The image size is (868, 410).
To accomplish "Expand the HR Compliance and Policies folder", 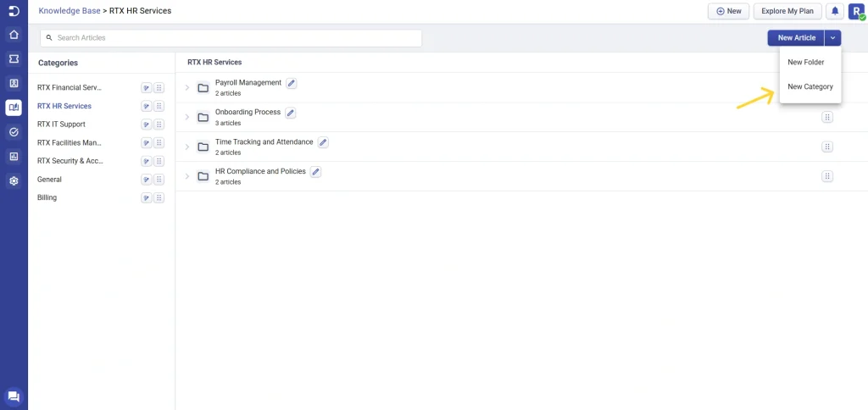I will coord(187,176).
